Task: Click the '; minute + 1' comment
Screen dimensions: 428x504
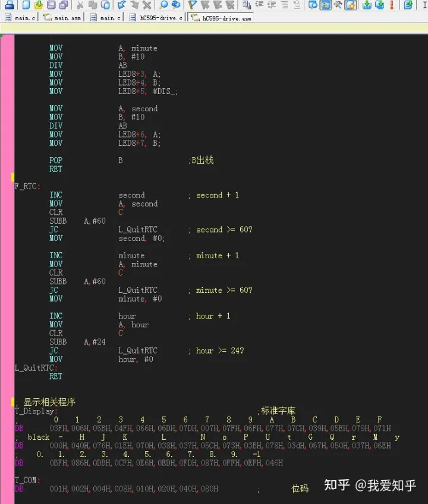Action: pyautogui.click(x=213, y=255)
